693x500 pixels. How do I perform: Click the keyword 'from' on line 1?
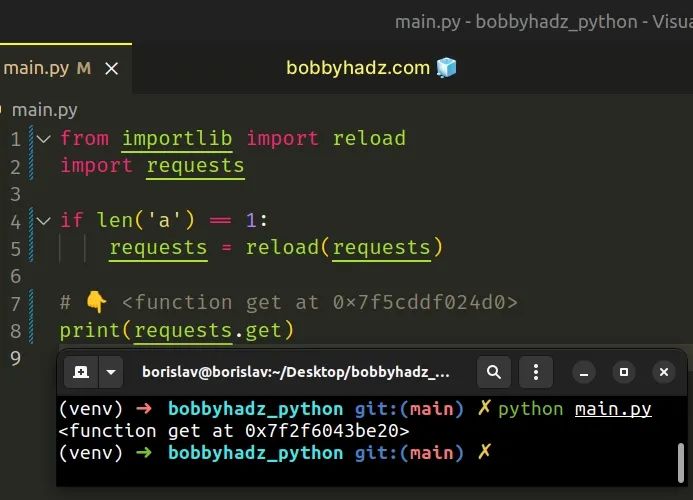tap(84, 138)
